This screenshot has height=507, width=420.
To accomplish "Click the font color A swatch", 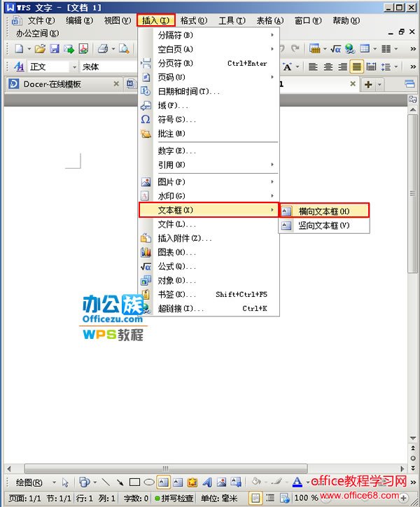I will (297, 482).
